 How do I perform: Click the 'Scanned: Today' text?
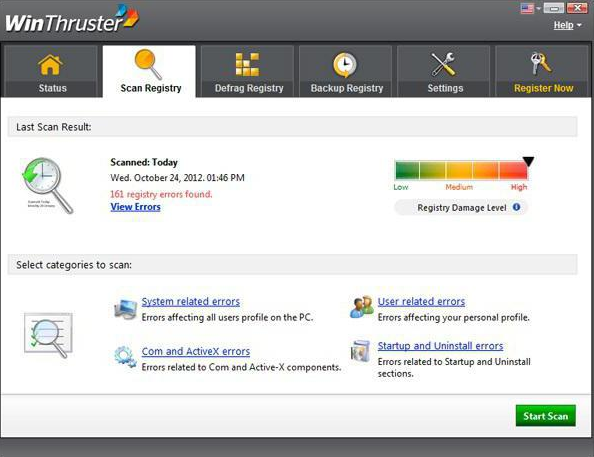(144, 162)
